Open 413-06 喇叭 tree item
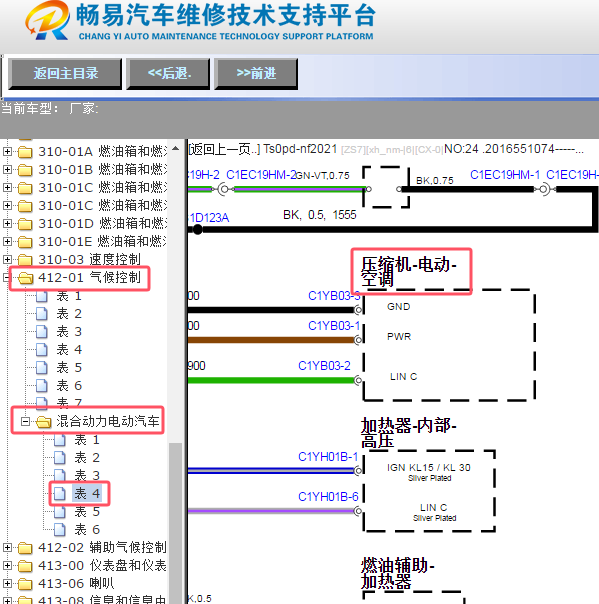The image size is (599, 604). [76, 584]
